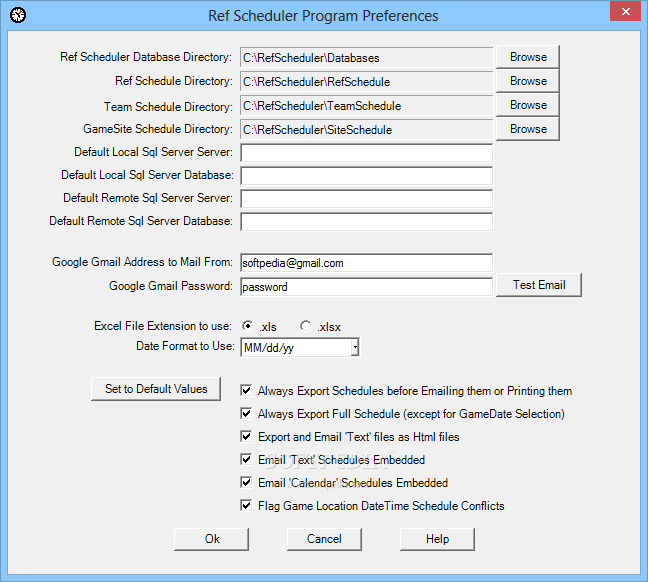Select the .xls Excel extension radio button
Viewport: 648px width, 582px height.
point(248,326)
